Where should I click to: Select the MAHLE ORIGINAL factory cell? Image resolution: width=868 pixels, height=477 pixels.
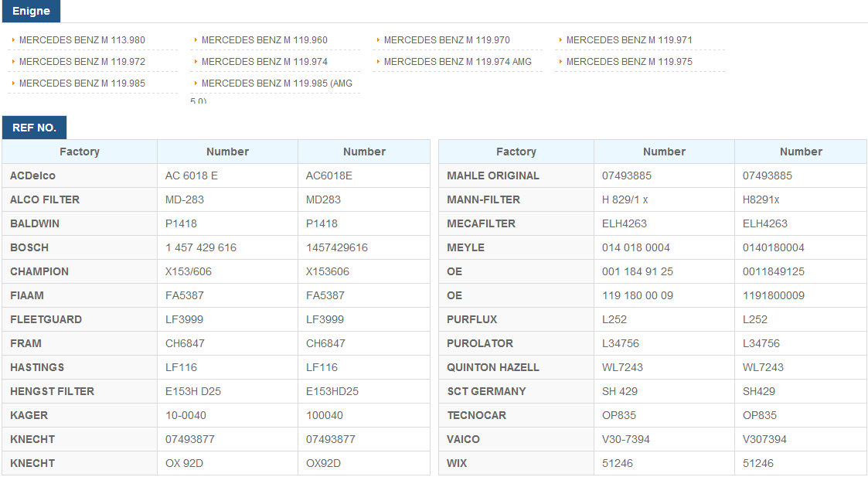pos(516,175)
